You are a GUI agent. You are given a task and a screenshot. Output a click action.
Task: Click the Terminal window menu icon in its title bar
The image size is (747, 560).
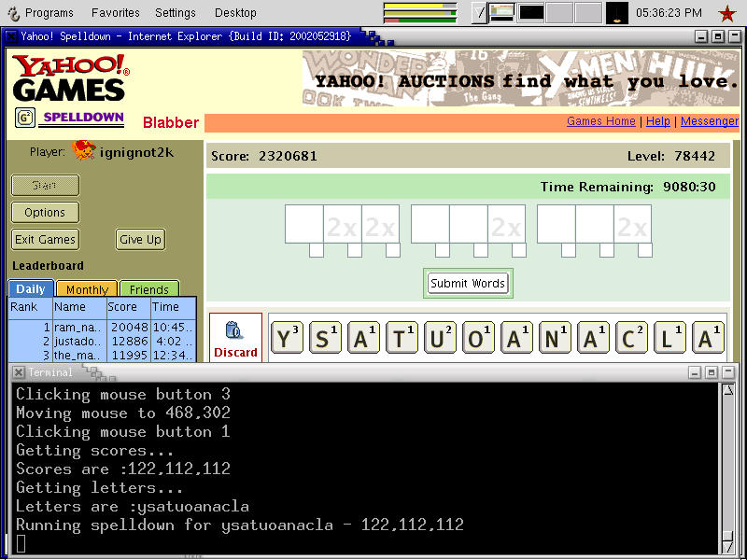(x=18, y=372)
